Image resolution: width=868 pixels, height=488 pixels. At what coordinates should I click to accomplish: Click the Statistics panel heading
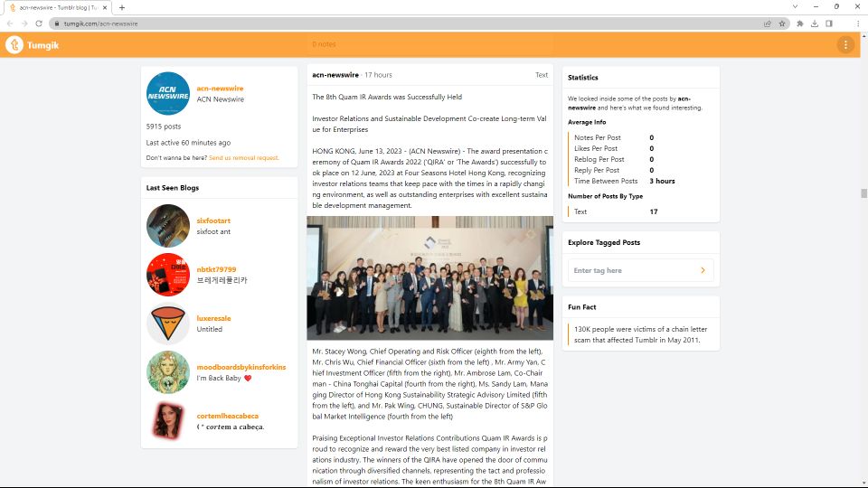[583, 78]
